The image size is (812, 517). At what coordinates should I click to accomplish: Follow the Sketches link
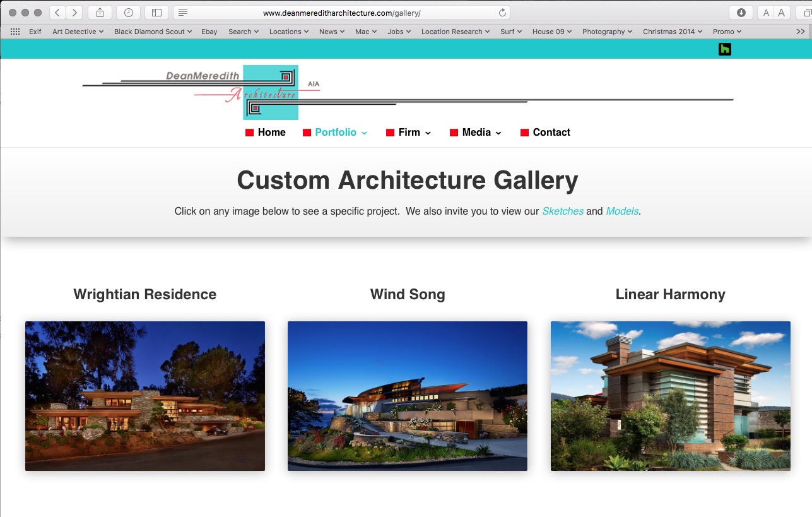pyautogui.click(x=563, y=211)
